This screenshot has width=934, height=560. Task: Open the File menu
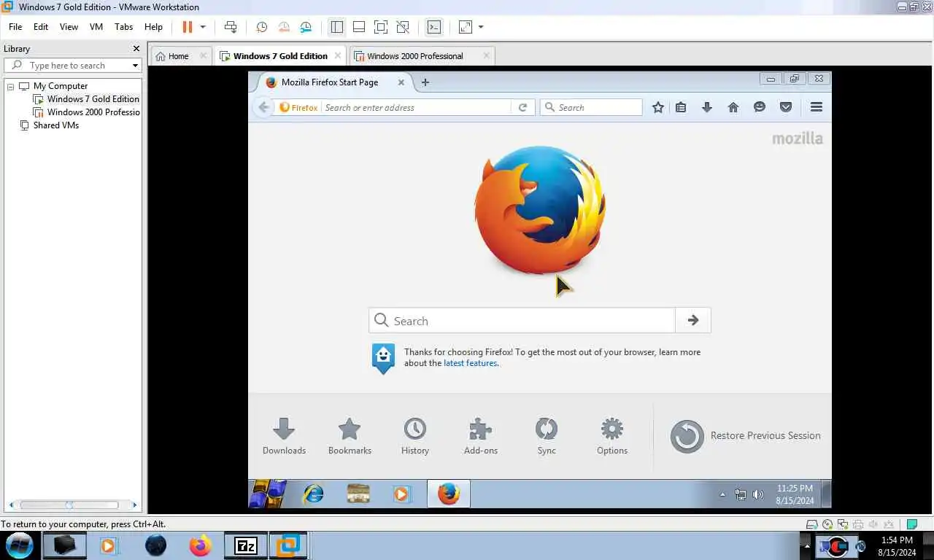[x=15, y=27]
